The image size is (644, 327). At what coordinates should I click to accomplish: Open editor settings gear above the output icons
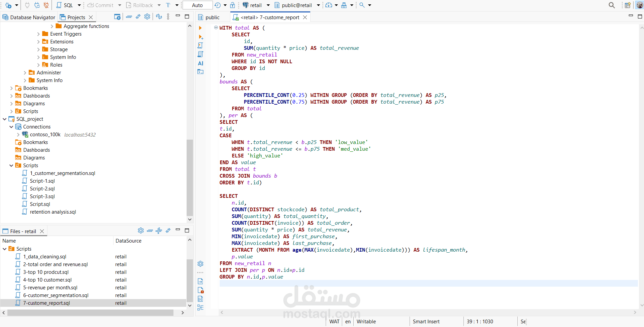(200, 264)
